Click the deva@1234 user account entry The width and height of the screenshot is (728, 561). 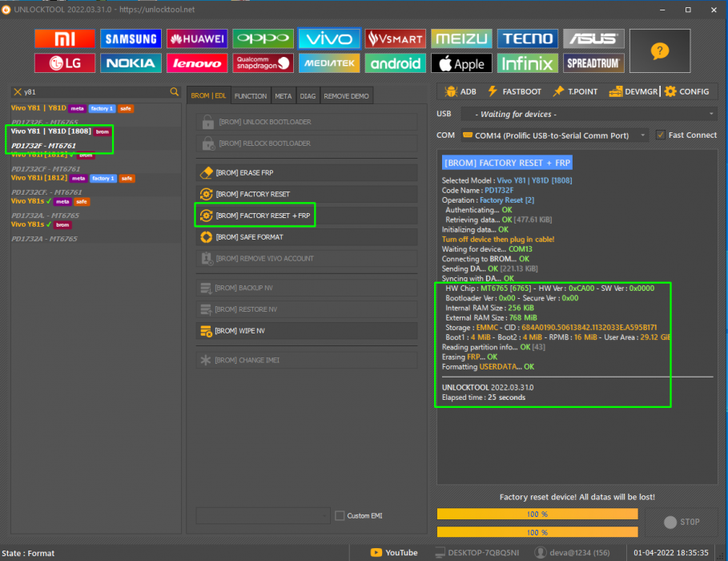[572, 553]
